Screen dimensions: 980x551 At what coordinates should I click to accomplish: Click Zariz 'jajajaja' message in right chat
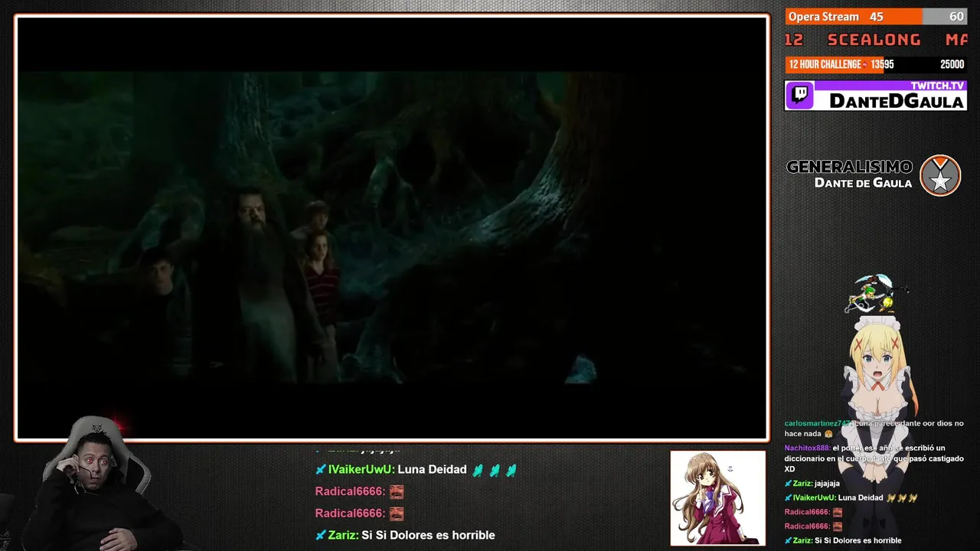tap(812, 484)
